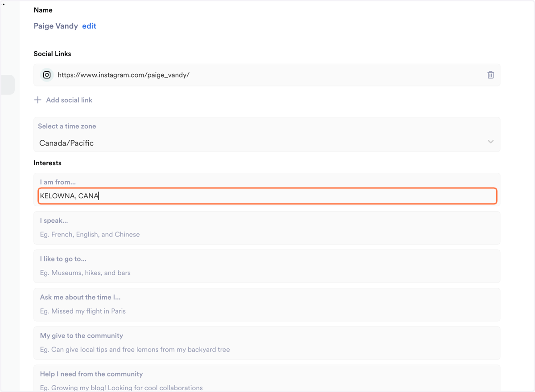Click the edit link beside Paige Vandy
Image resolution: width=535 pixels, height=392 pixels.
89,26
